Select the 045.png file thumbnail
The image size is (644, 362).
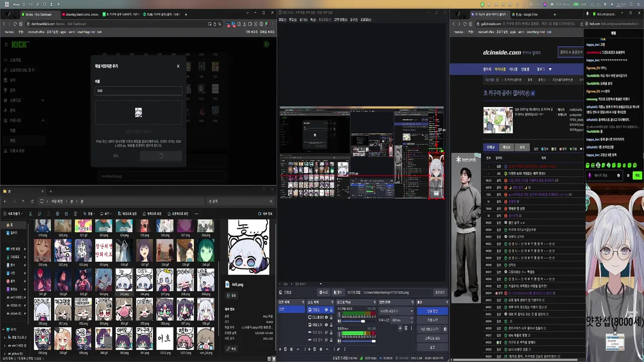(124, 280)
